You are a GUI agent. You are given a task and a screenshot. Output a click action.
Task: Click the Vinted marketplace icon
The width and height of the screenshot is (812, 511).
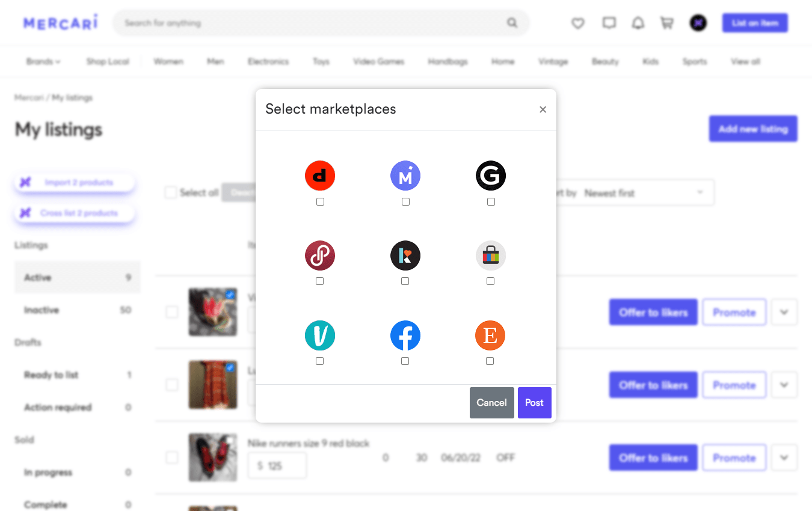[320, 335]
